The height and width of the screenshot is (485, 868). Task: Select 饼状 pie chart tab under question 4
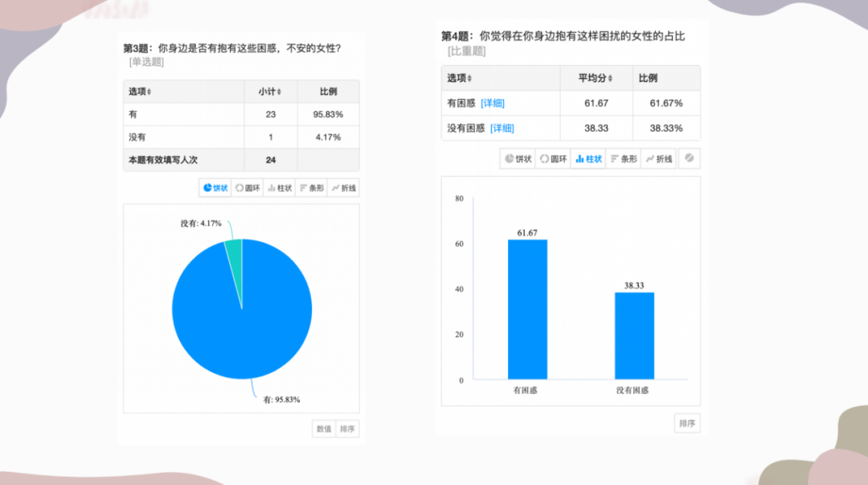(518, 158)
